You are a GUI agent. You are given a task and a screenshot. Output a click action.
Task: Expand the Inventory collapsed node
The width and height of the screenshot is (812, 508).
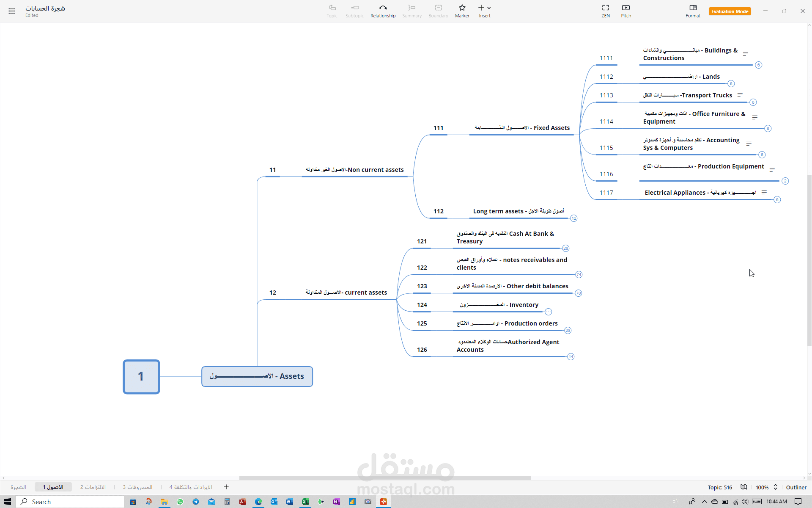point(548,312)
